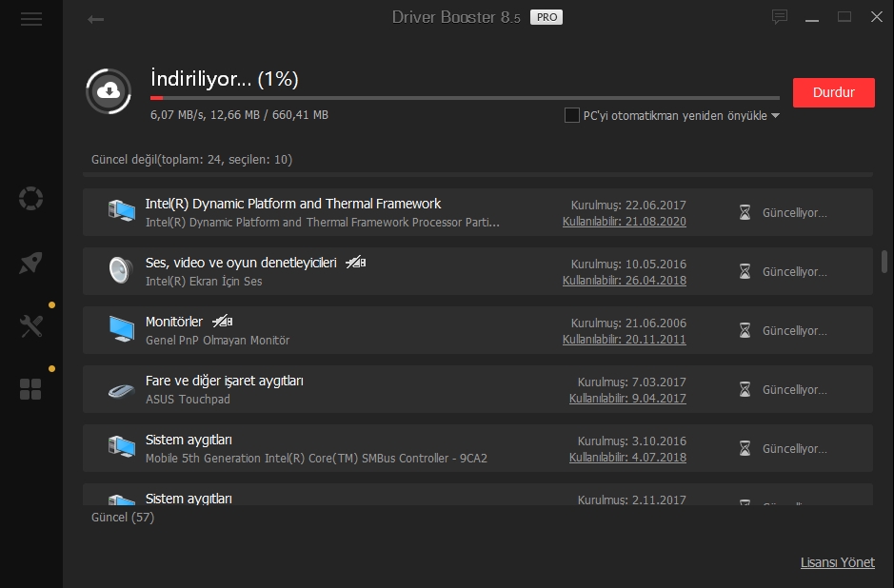
Task: Select Intel(R) Dynamic Platform and Thermal Framework title
Action: (293, 204)
